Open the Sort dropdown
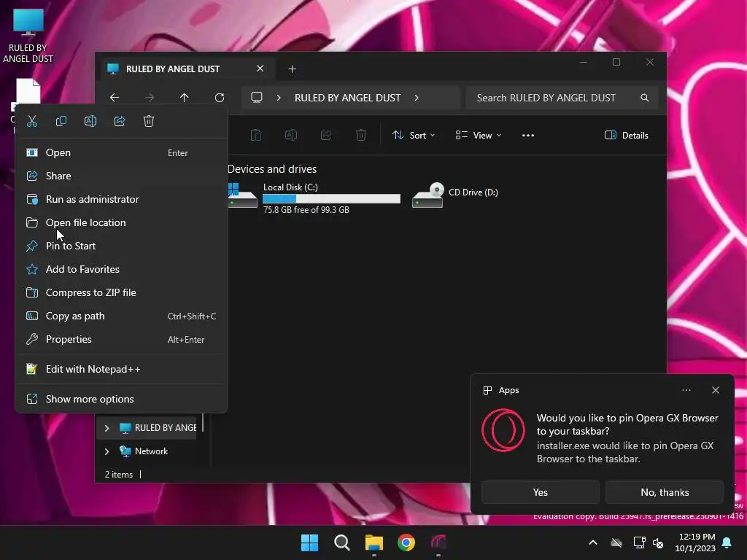Image resolution: width=747 pixels, height=560 pixels. pyautogui.click(x=414, y=135)
